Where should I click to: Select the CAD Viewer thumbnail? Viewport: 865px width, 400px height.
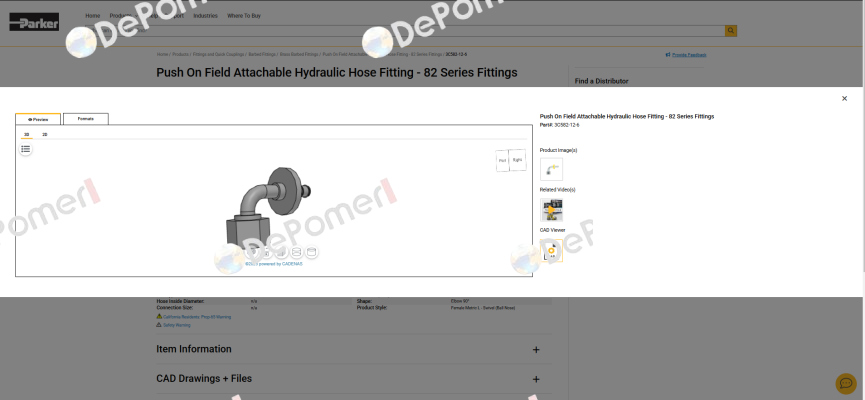coord(551,251)
